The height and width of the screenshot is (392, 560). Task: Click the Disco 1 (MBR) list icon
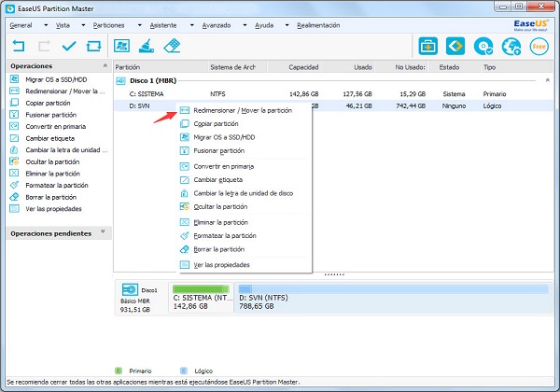tap(120, 81)
